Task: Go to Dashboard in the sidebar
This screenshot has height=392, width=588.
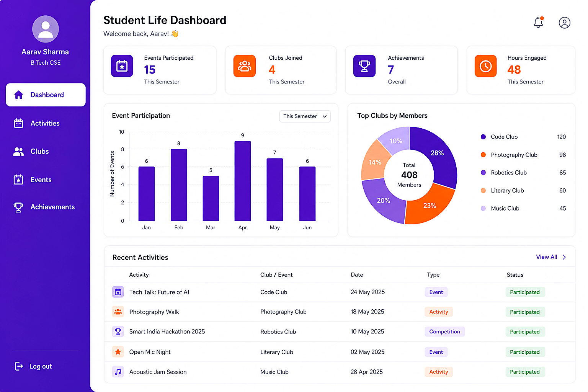Action: pos(46,95)
